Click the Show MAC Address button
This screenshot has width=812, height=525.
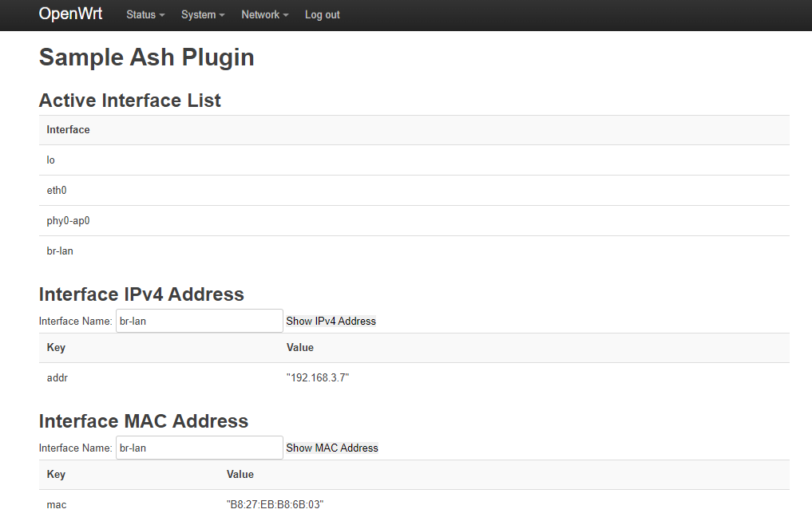pos(332,448)
